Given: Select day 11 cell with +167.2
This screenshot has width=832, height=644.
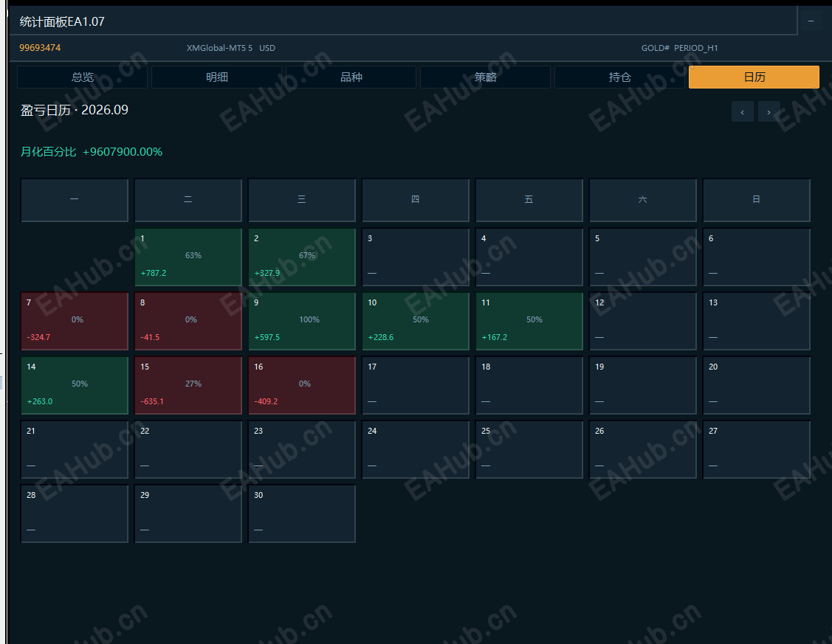Looking at the screenshot, I should pyautogui.click(x=529, y=321).
